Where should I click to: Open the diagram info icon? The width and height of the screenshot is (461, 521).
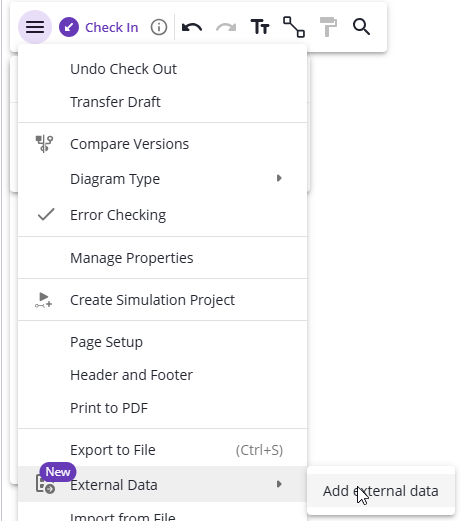[159, 27]
